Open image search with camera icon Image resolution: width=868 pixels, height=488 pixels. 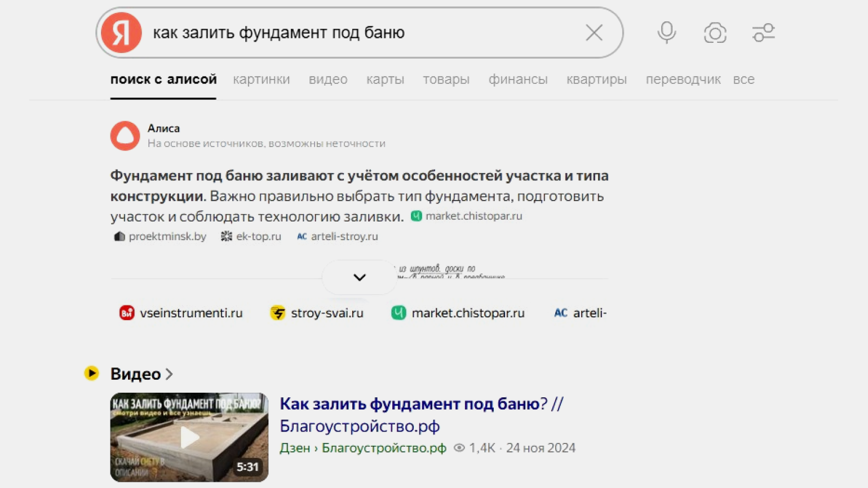pos(715,33)
